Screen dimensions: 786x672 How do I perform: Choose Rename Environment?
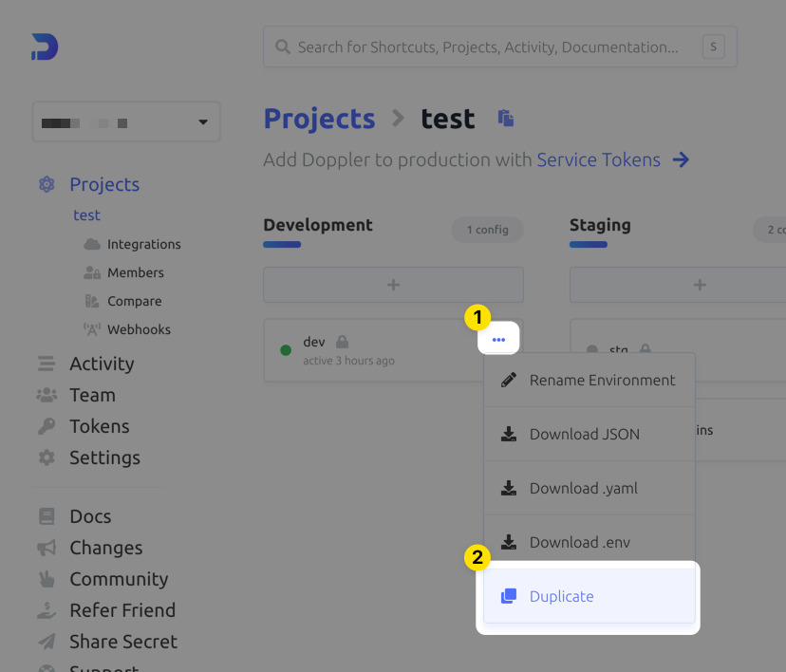589,381
